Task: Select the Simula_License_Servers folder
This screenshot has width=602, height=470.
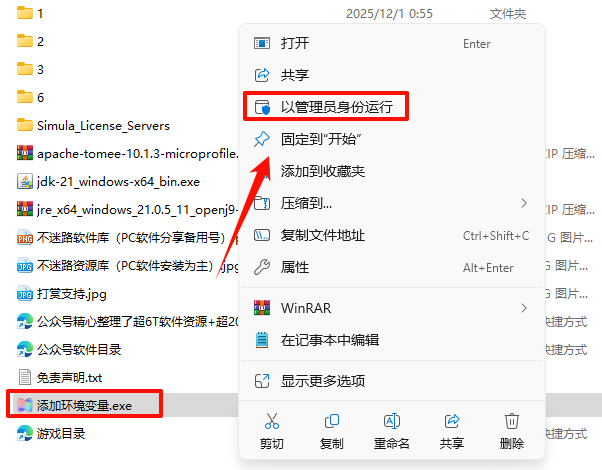Action: point(93,126)
